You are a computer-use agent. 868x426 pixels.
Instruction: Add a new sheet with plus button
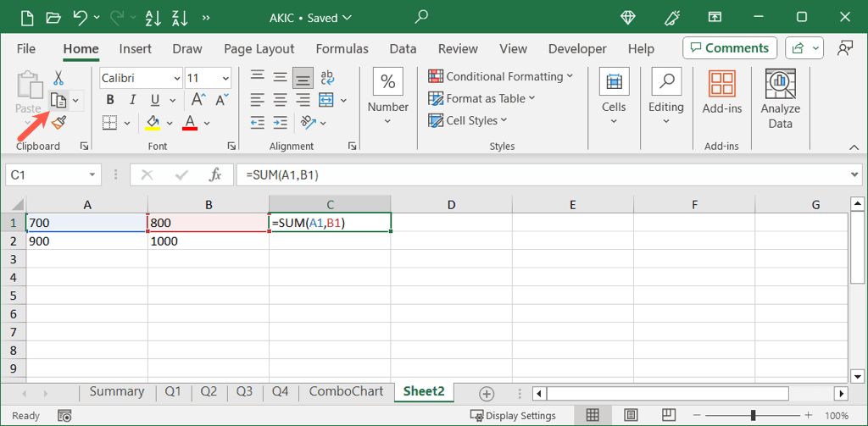[487, 394]
